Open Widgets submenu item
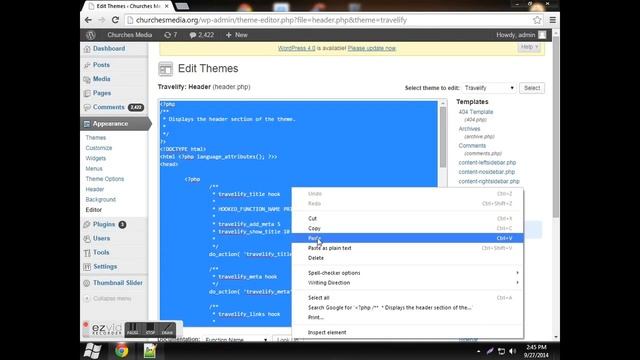This screenshot has height=360, width=640. coord(96,158)
